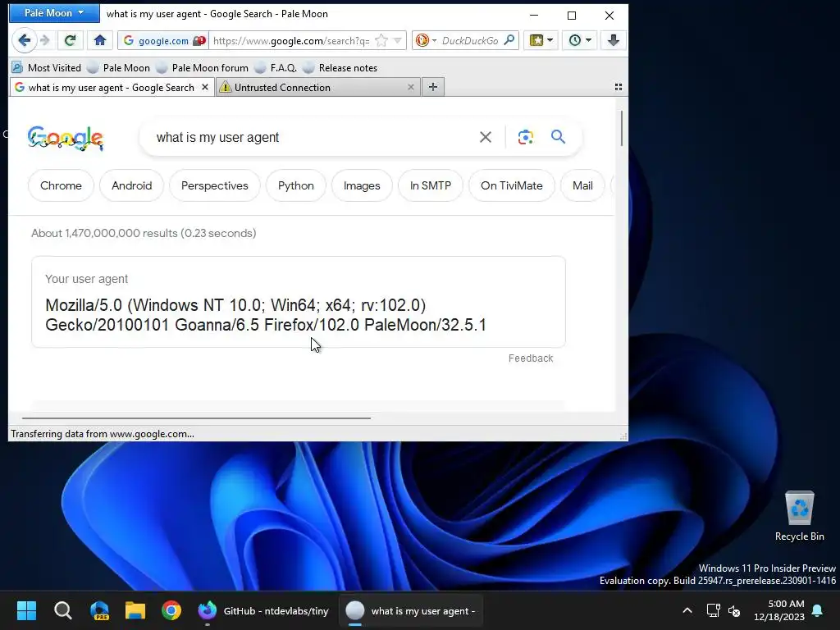This screenshot has width=840, height=630.
Task: Bookmark this page with the star icon
Action: [381, 41]
